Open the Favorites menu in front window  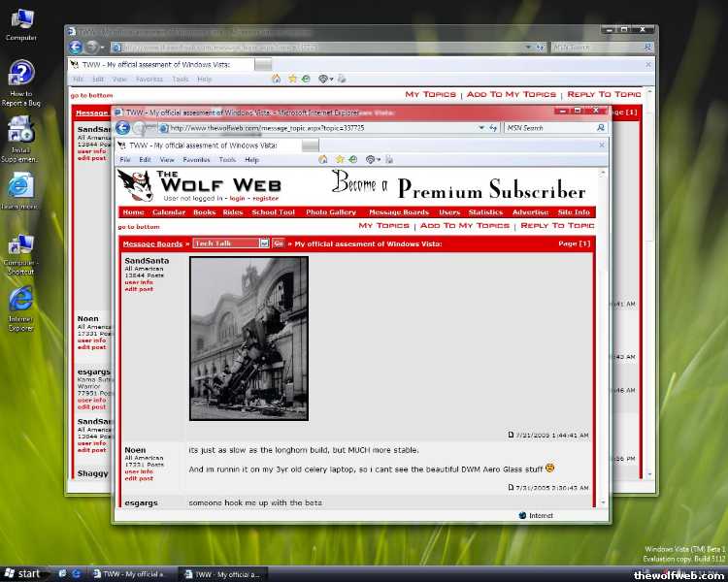click(196, 160)
